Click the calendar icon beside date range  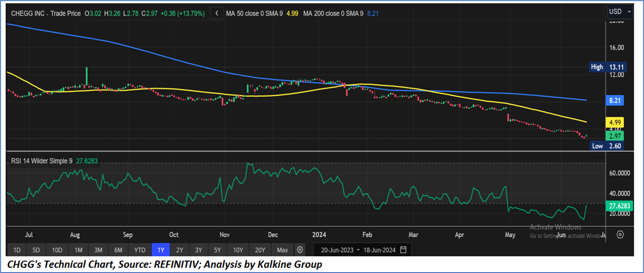(403, 250)
